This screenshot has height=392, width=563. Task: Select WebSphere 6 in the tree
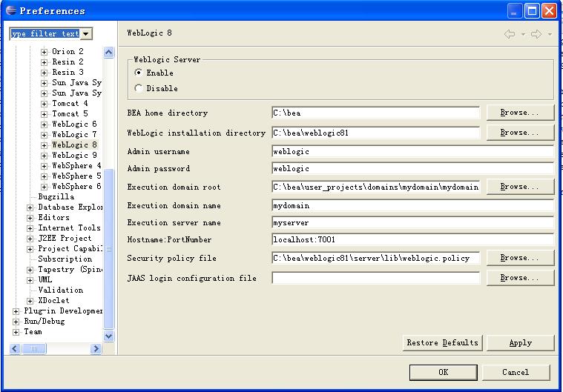76,187
